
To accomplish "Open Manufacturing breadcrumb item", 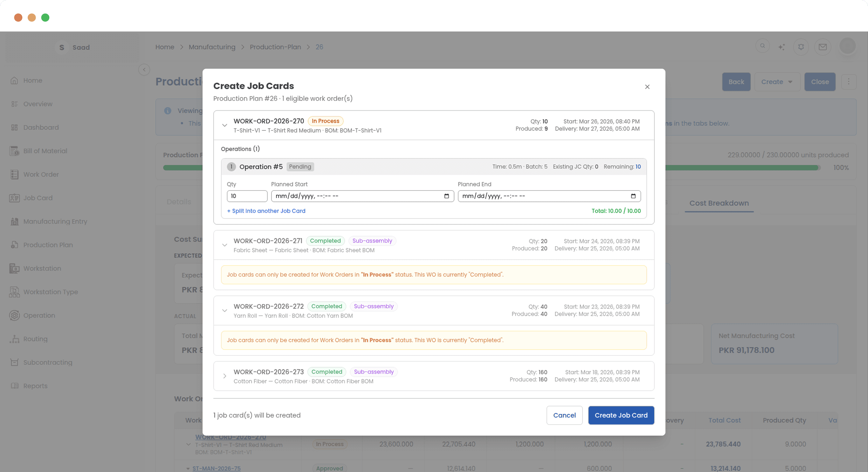I will [x=212, y=47].
